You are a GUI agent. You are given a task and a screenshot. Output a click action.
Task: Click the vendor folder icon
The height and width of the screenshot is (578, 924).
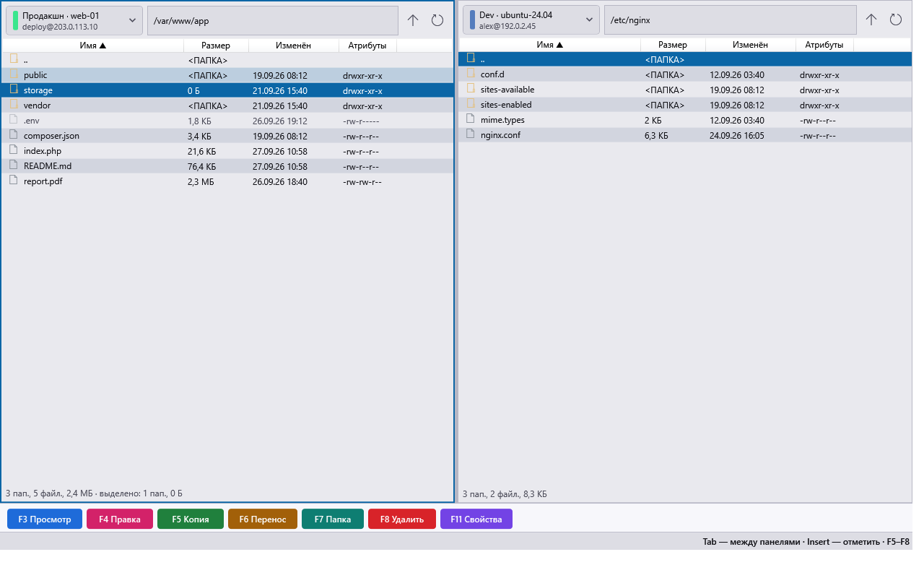[x=14, y=105]
